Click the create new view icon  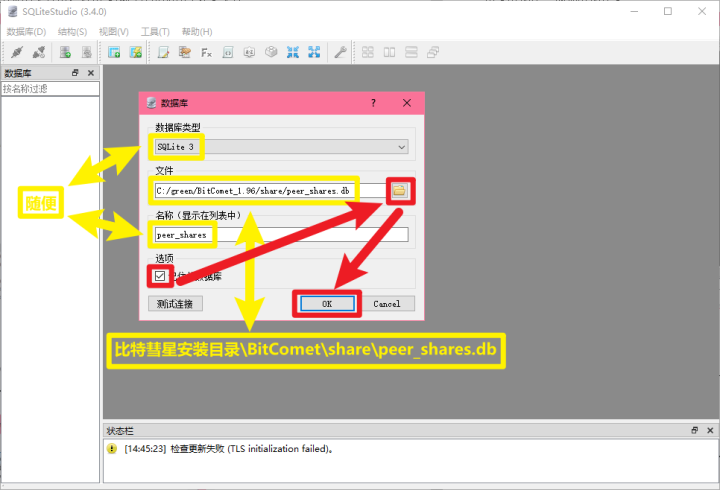(x=135, y=52)
